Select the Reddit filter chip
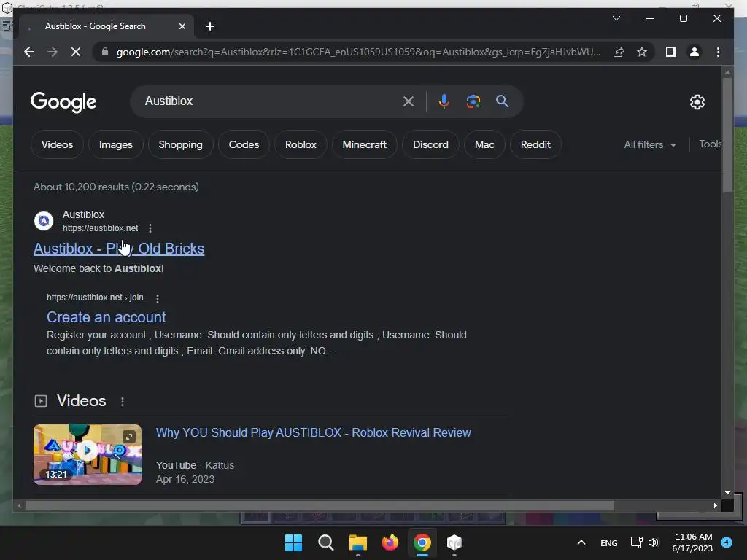The width and height of the screenshot is (747, 560). coord(535,144)
